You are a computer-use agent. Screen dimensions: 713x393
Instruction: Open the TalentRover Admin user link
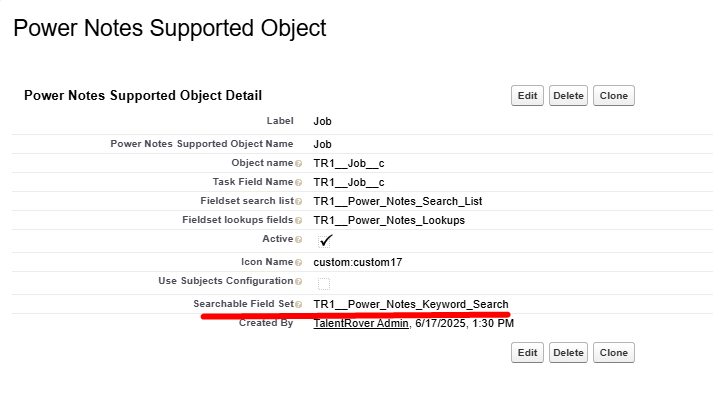point(361,323)
